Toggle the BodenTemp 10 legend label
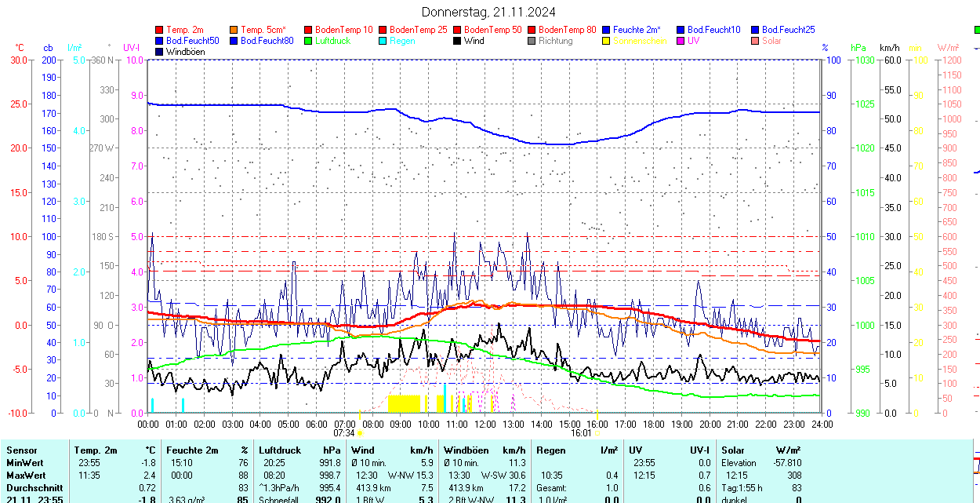 coord(343,30)
